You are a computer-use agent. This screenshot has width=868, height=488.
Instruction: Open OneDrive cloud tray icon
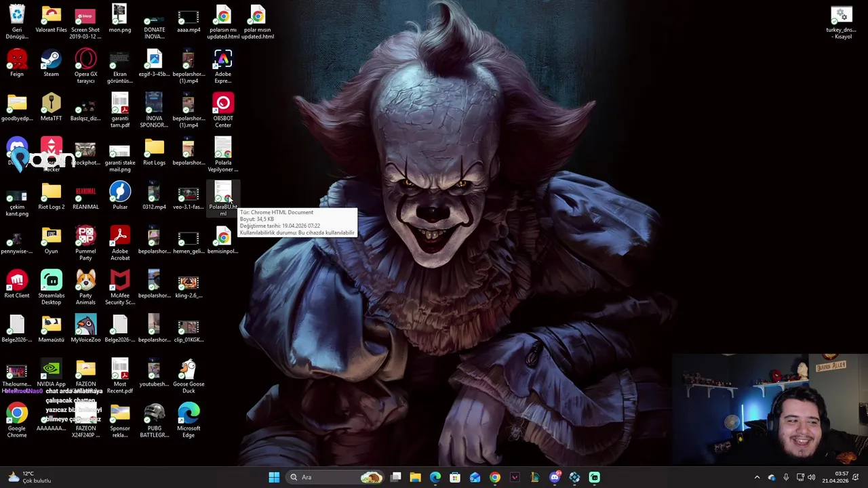tap(772, 477)
